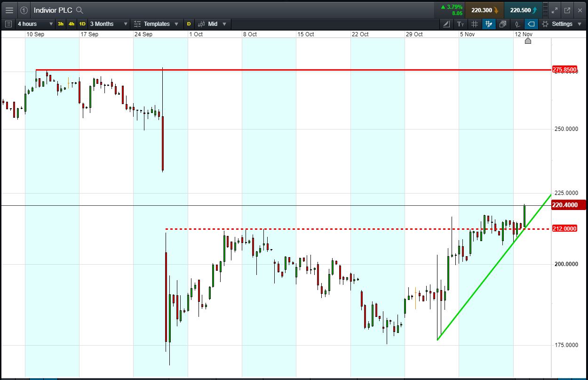Open the list panel icon left of 4 hours
The image size is (588, 380).
tap(8, 24)
